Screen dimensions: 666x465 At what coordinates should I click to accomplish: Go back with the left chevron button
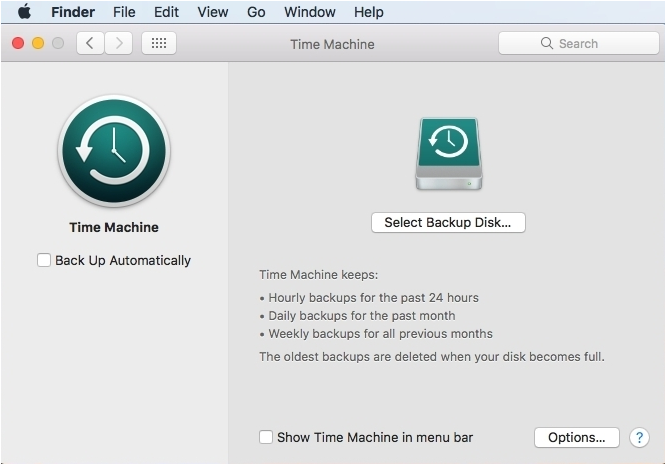90,43
